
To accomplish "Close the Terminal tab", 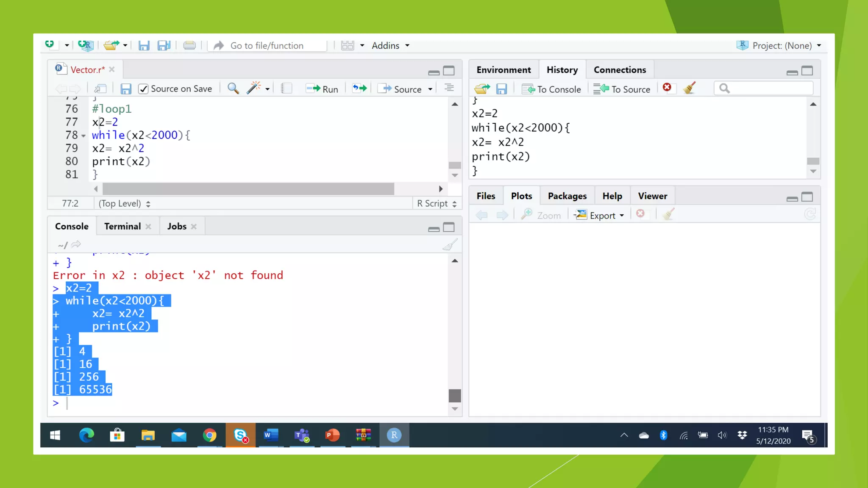I will [x=148, y=227].
